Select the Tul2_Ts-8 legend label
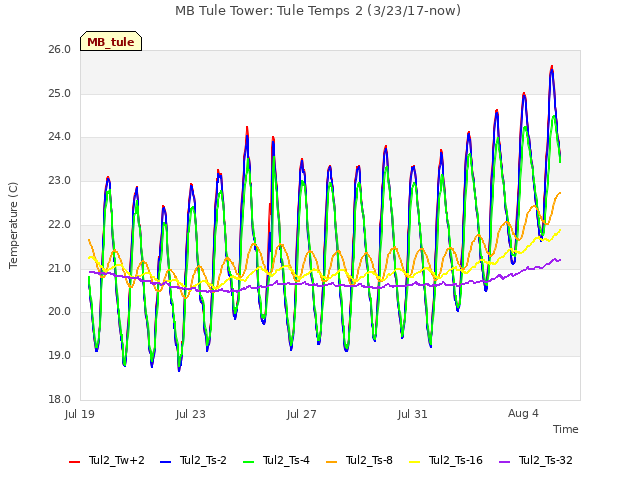The image size is (640, 480). pyautogui.click(x=369, y=460)
